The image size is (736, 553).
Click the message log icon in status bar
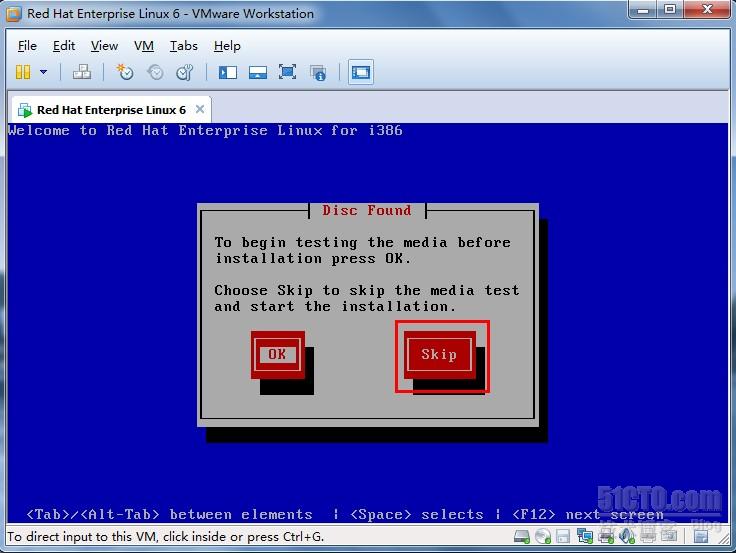701,537
